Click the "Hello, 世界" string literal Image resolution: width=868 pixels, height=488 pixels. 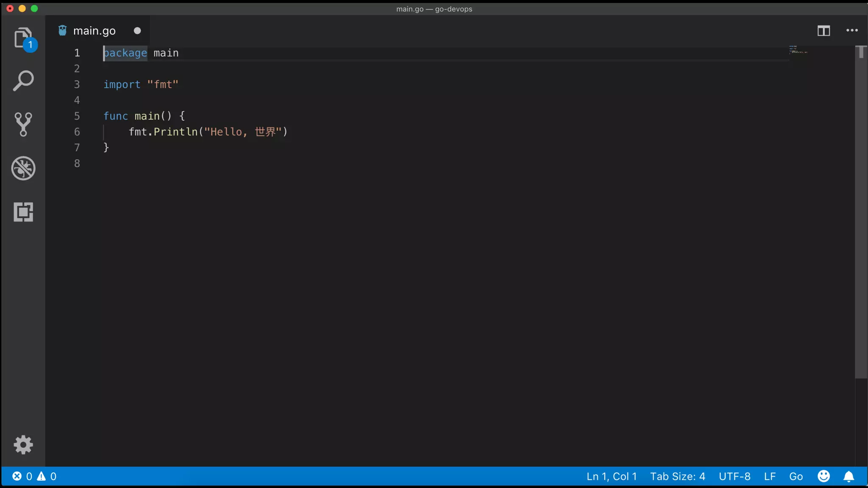[243, 132]
